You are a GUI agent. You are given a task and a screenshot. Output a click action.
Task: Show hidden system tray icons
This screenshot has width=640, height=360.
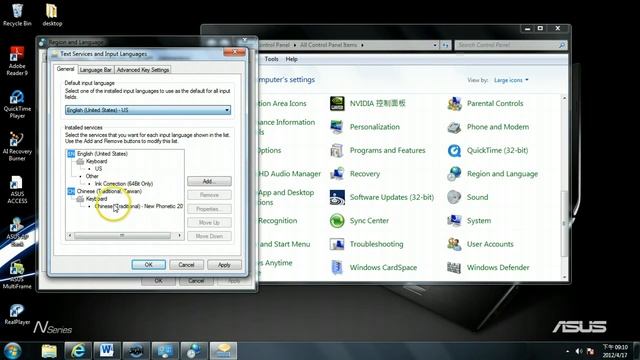click(567, 351)
